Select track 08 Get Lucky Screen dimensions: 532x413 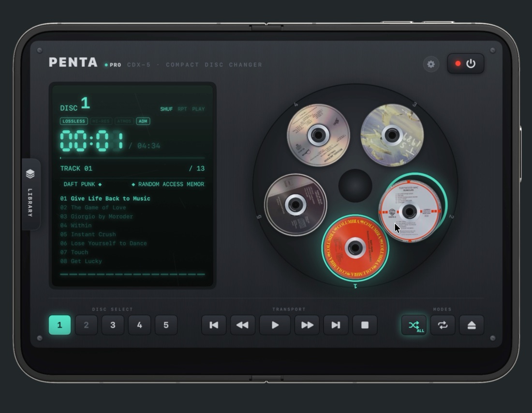click(x=81, y=261)
